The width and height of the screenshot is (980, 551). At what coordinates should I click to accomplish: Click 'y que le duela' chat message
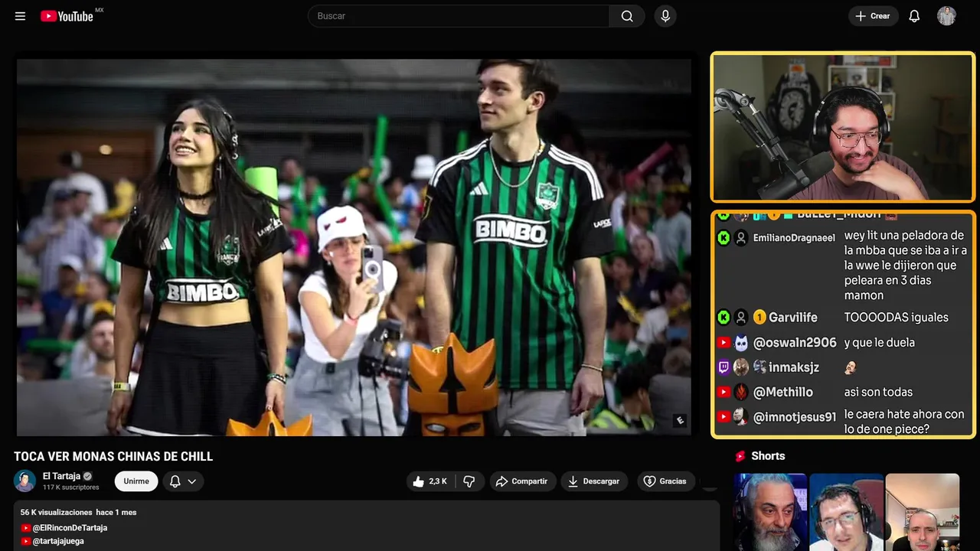point(880,343)
